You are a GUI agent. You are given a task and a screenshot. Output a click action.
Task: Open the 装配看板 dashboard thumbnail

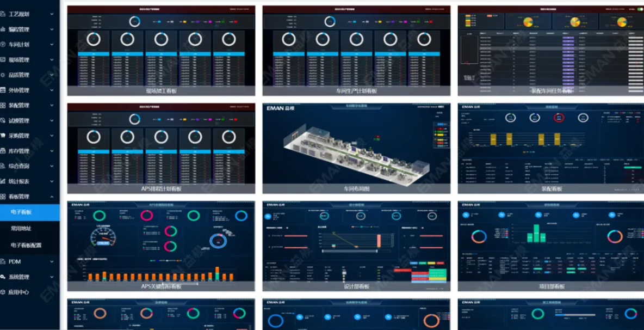pyautogui.click(x=551, y=148)
